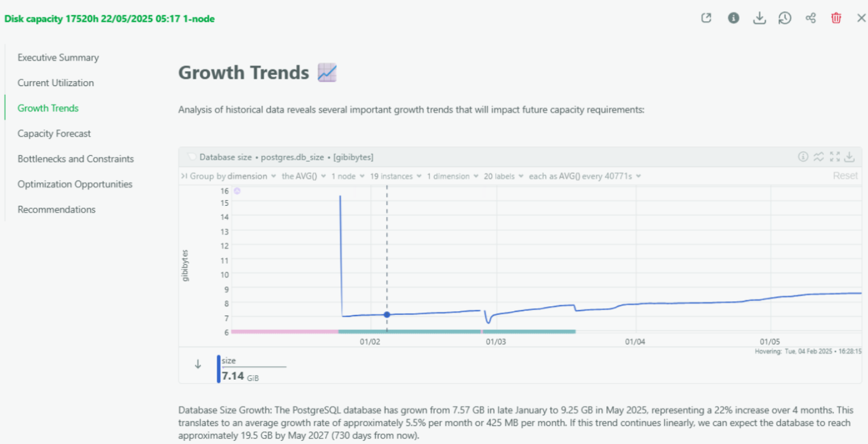Share the report via share icon
868x444 pixels.
[x=811, y=18]
